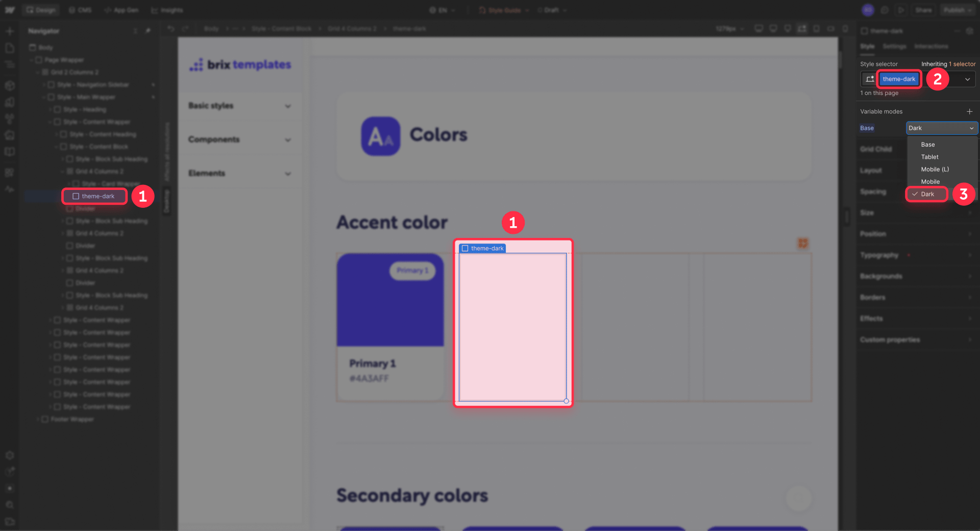Click the brix templates logo

click(x=240, y=65)
